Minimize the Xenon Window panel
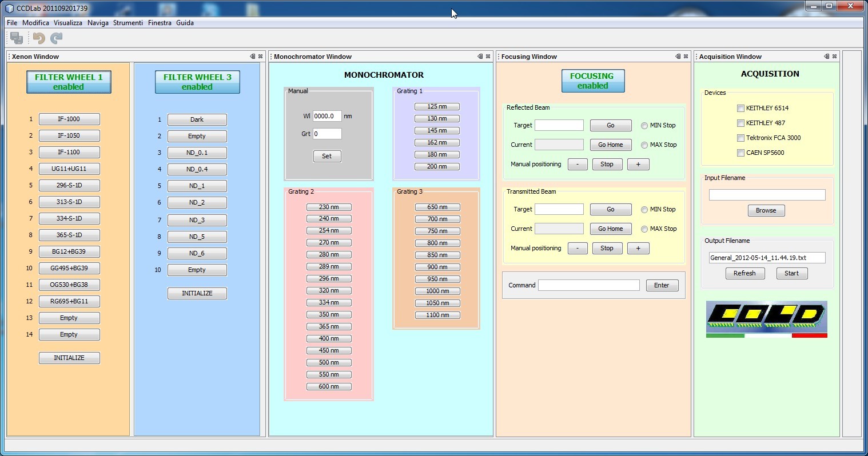The width and height of the screenshot is (868, 456). pyautogui.click(x=253, y=57)
